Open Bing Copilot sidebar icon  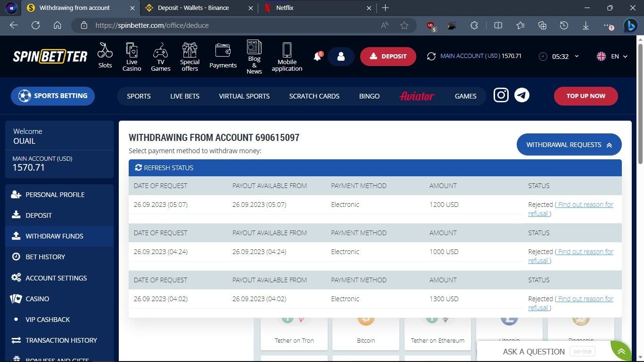(630, 25)
